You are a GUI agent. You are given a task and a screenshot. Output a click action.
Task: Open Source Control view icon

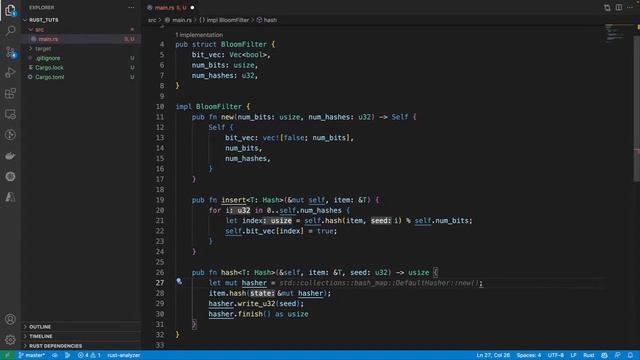(10, 52)
